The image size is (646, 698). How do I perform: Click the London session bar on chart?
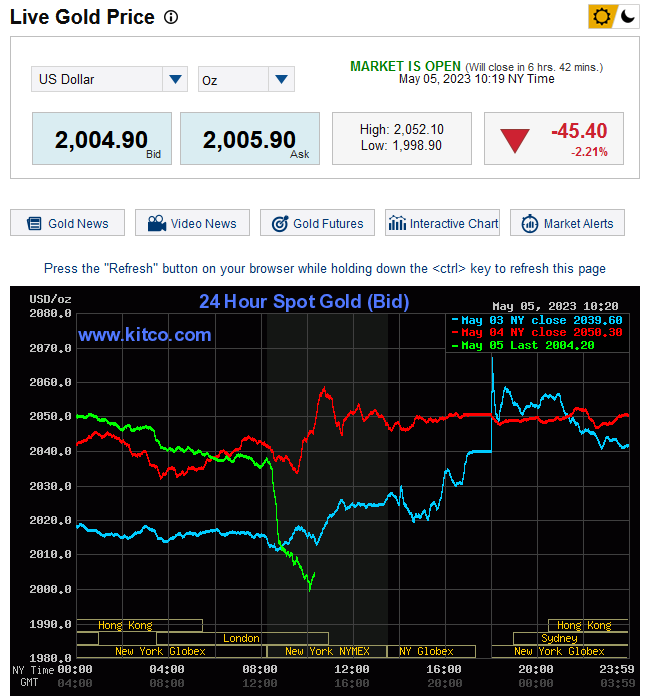pos(242,638)
